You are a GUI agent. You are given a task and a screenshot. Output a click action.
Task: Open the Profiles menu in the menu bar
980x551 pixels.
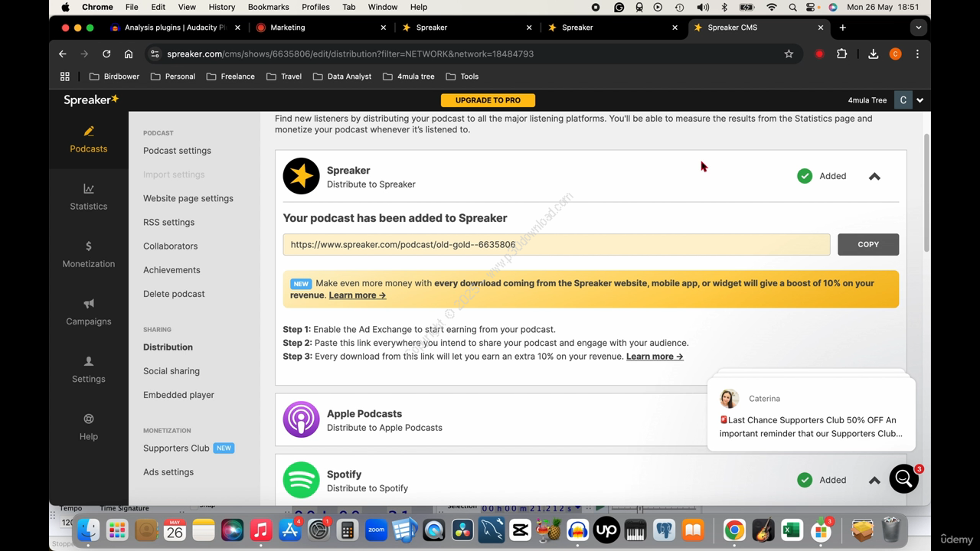315,7
